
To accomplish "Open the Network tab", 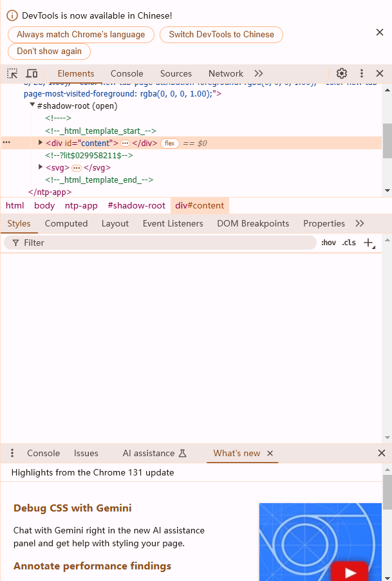I will [x=225, y=73].
